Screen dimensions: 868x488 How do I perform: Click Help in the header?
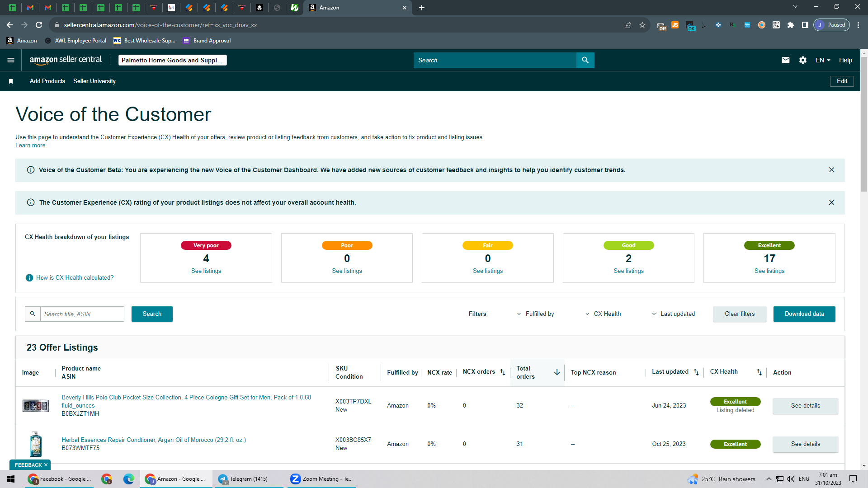845,60
